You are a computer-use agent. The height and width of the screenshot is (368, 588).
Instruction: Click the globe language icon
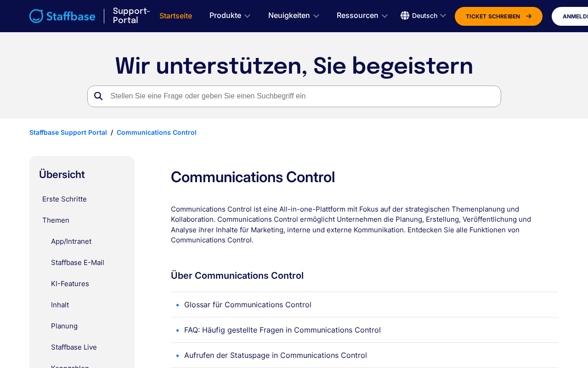point(405,16)
